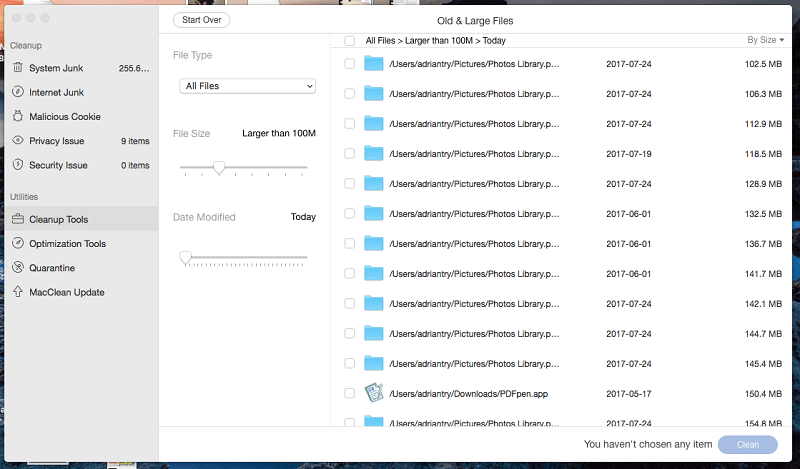This screenshot has height=469, width=800.
Task: Click folder icon of 118.5 MB row
Action: click(x=373, y=154)
